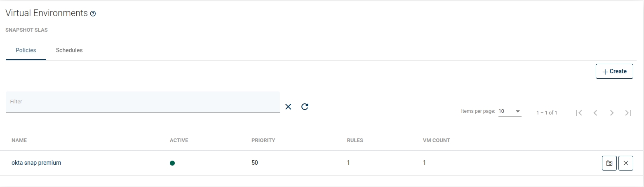The image size is (644, 187).
Task: Open the okta snap premium policy
Action: (x=36, y=163)
